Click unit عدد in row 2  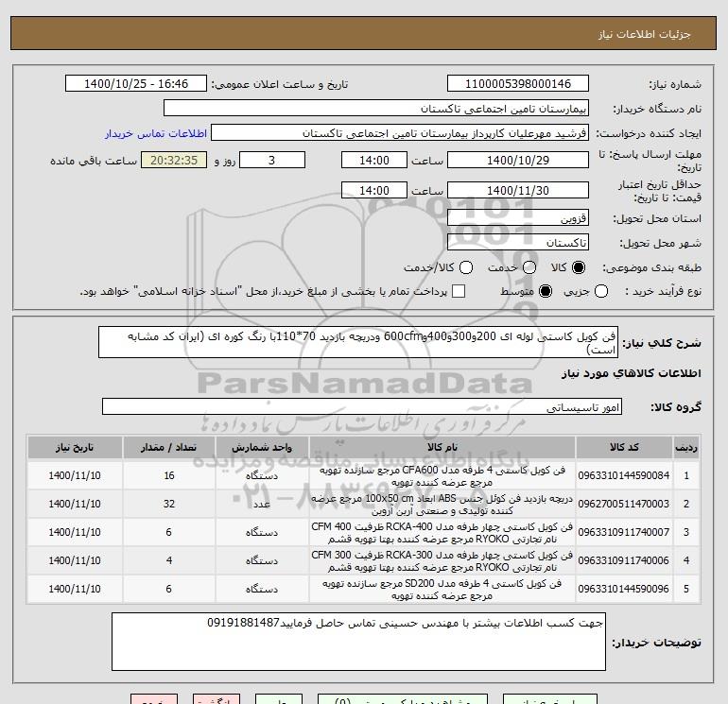tap(262, 504)
